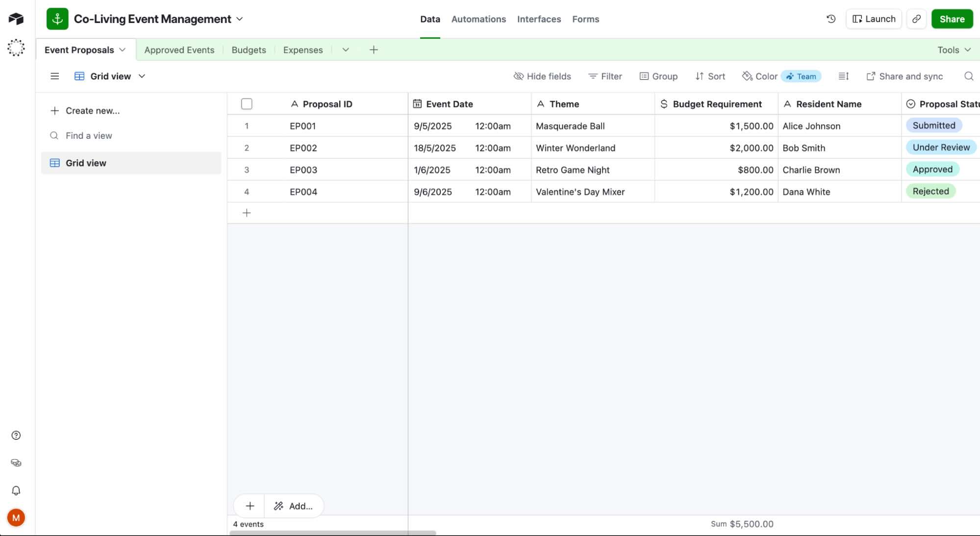Click the green anchor base icon
The width and height of the screenshot is (980, 536).
(x=57, y=19)
